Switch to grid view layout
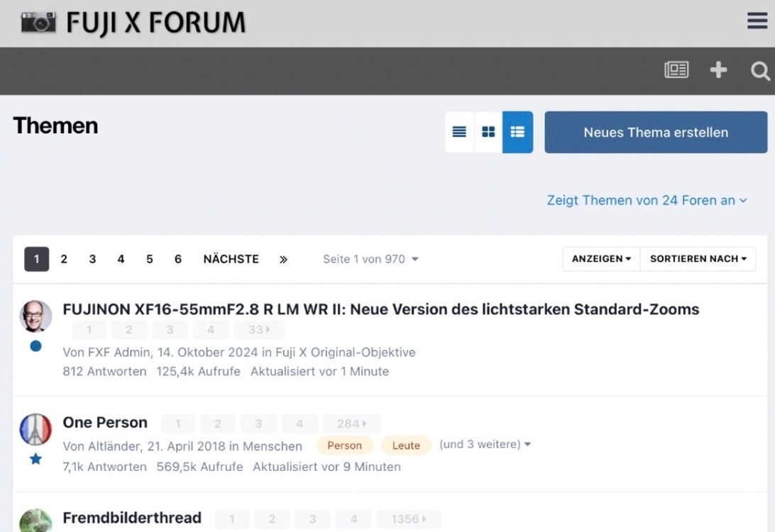Screen dimensions: 775x532 point(488,132)
